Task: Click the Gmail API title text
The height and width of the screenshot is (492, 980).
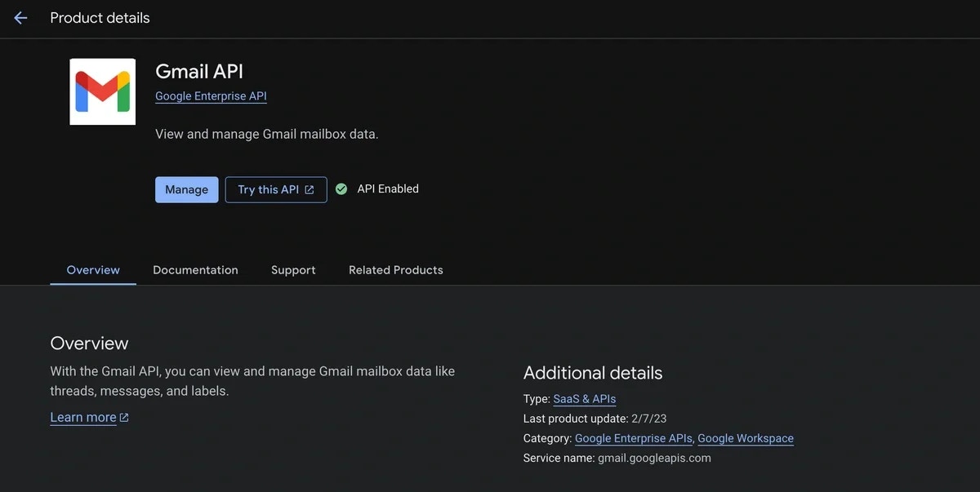Action: [199, 71]
